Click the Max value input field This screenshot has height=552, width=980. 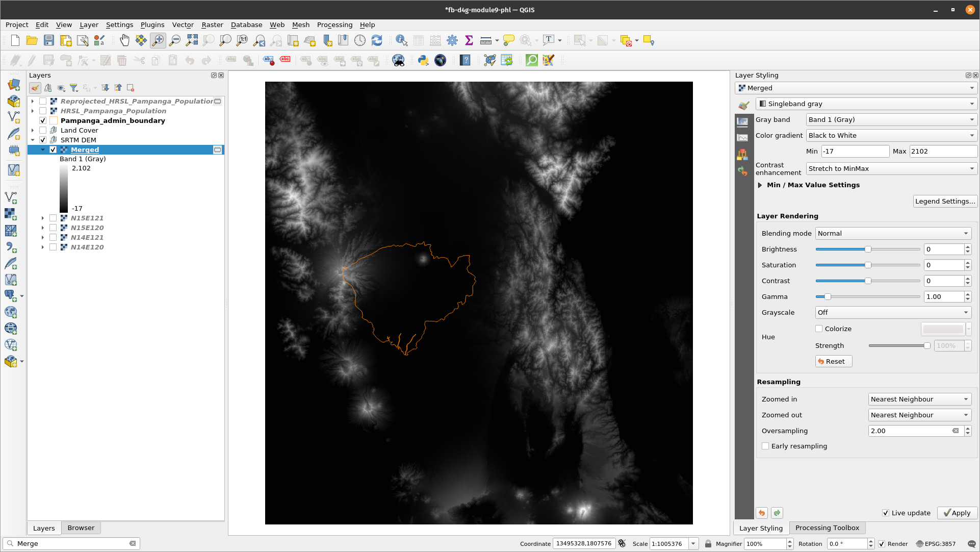click(942, 151)
